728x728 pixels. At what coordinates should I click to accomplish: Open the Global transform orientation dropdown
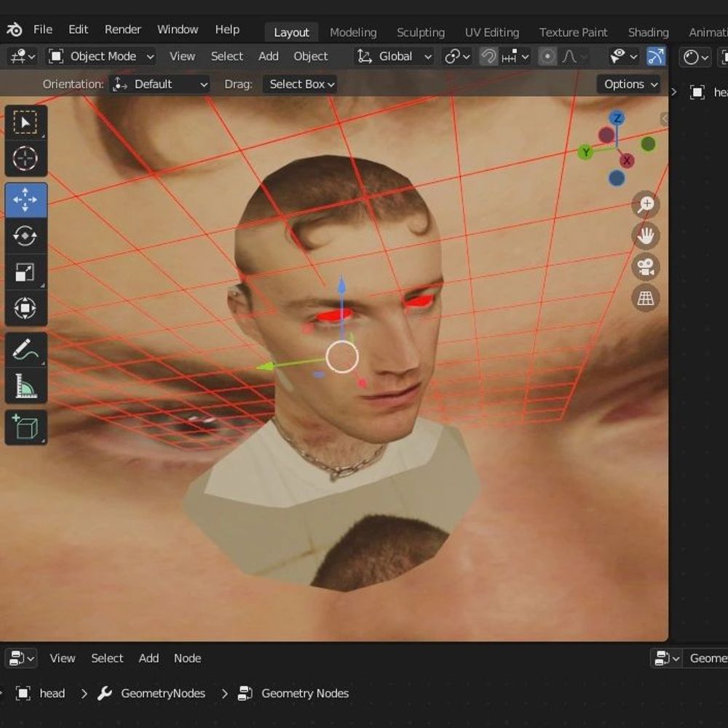[394, 57]
